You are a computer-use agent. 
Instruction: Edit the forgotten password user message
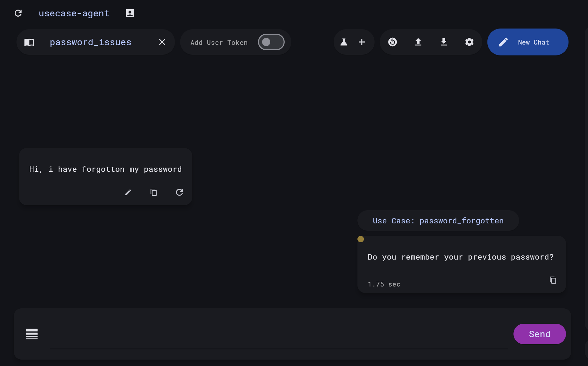[128, 192]
